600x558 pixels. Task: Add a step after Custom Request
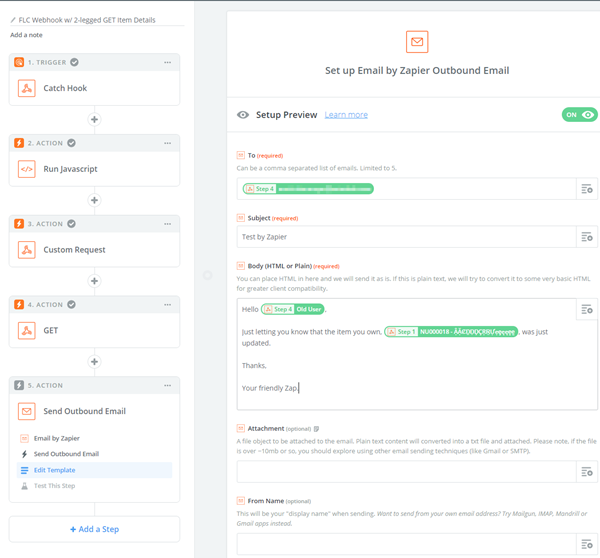(x=95, y=281)
